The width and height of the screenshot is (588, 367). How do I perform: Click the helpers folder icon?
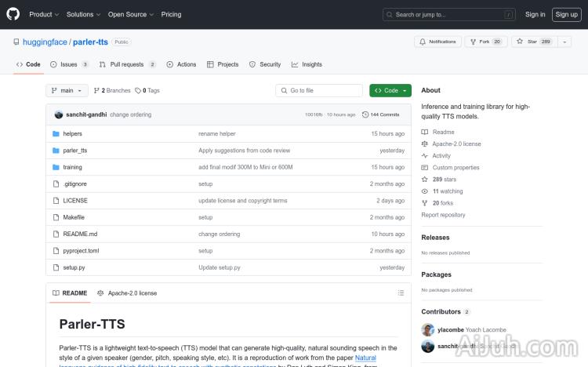pos(56,133)
